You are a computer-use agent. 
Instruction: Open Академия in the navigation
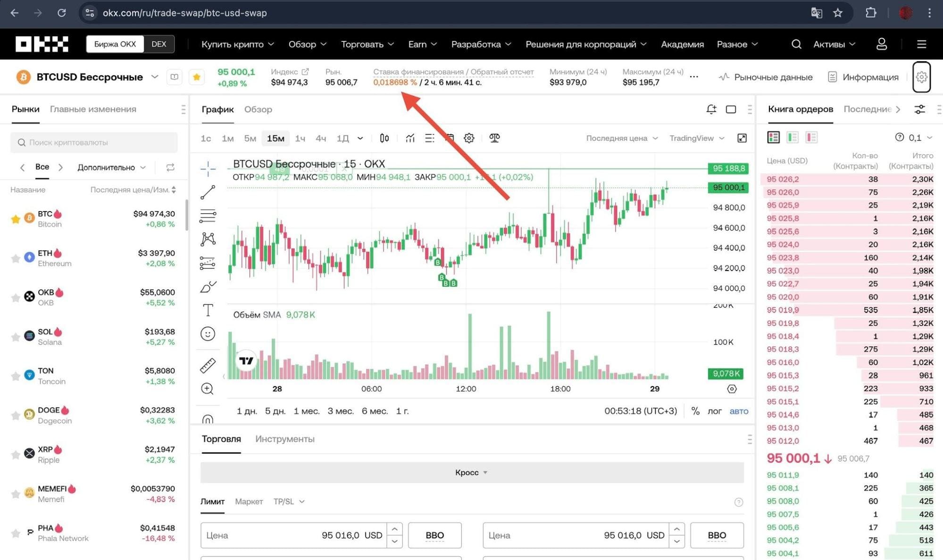click(682, 44)
